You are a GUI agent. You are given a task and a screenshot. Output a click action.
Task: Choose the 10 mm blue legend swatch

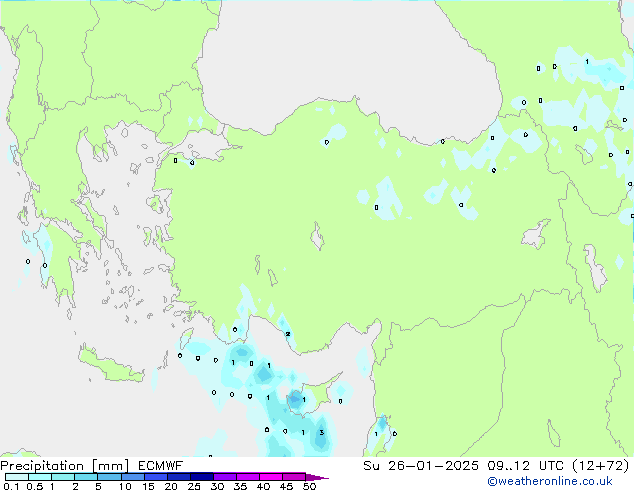(x=132, y=477)
